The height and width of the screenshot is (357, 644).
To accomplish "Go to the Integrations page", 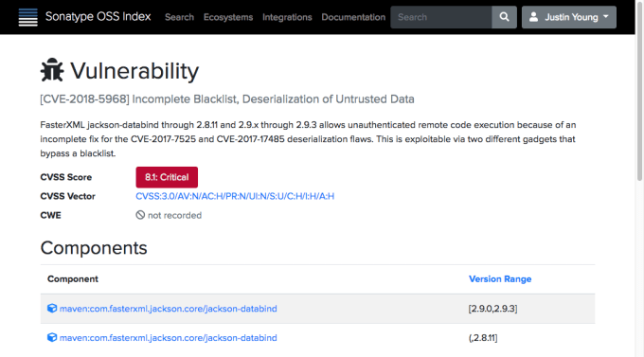I will [287, 17].
